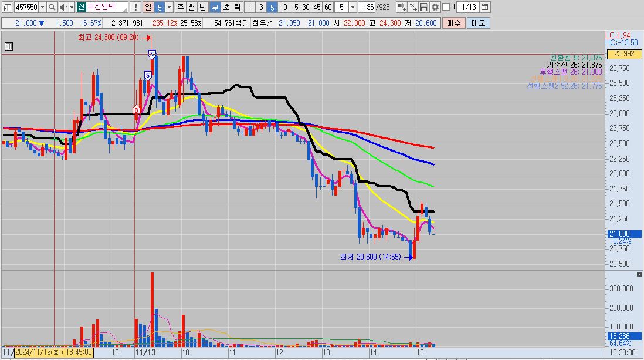The width and height of the screenshot is (644, 360).
Task: Click the chart window layout icon
Action: coord(7,7)
